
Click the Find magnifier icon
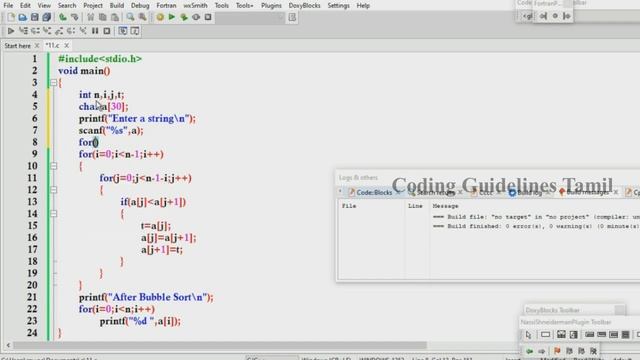[130, 17]
